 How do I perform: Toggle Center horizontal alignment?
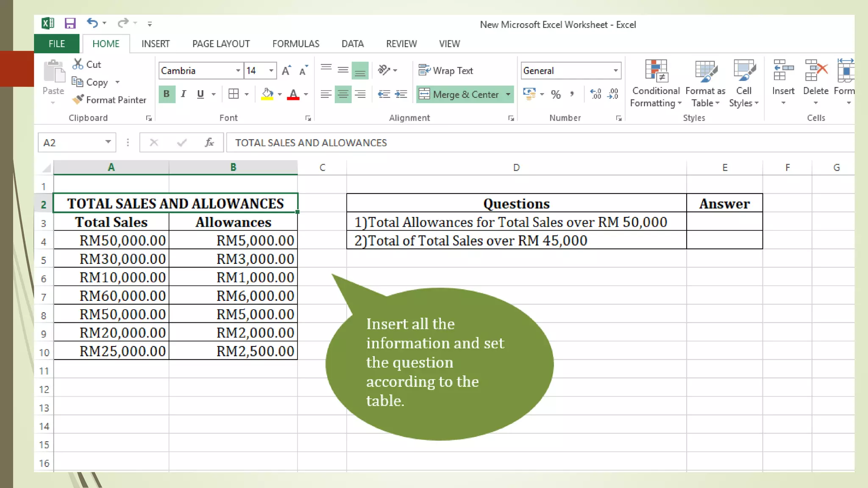click(x=343, y=94)
